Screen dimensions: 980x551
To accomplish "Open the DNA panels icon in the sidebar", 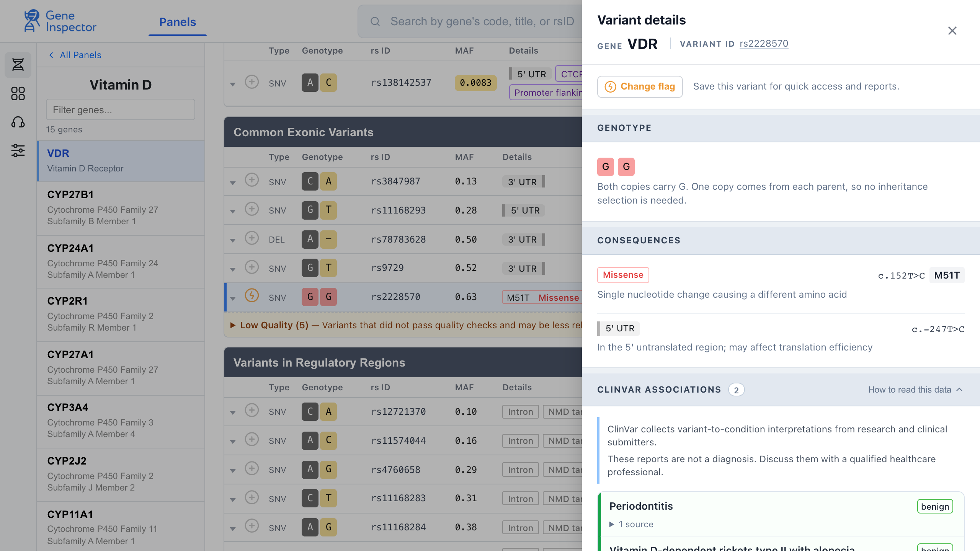I will [18, 65].
